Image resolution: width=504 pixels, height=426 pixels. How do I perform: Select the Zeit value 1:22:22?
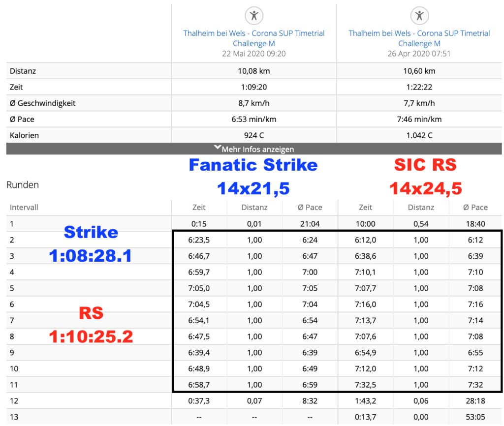click(419, 87)
